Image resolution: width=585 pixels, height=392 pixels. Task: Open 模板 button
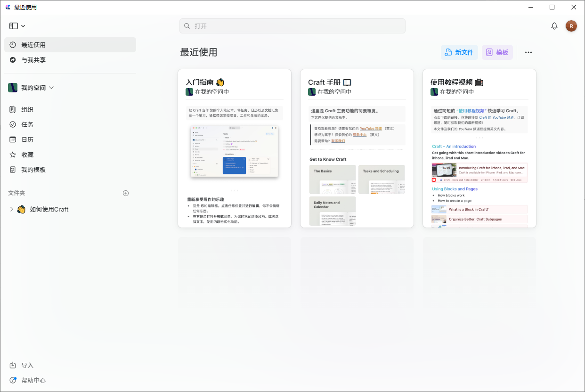[x=497, y=52]
